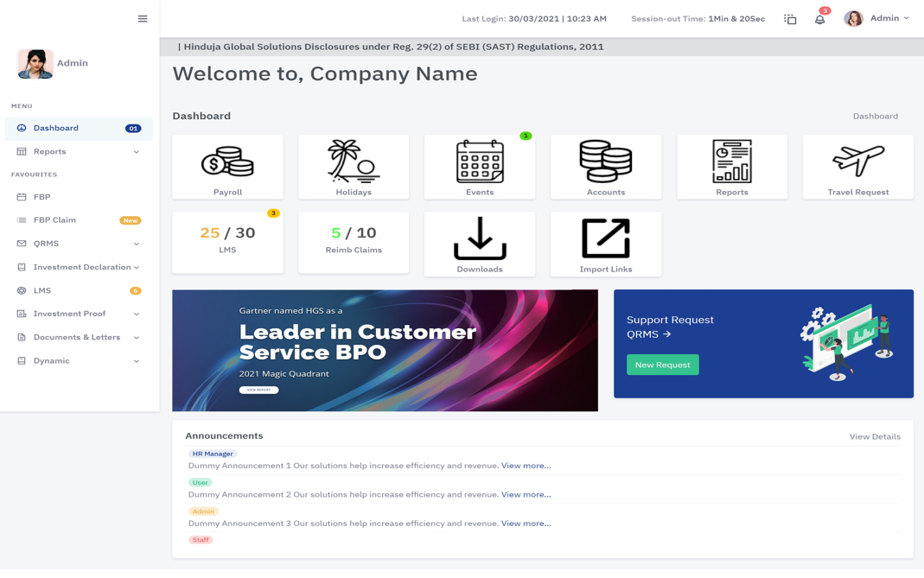The width and height of the screenshot is (924, 578).
Task: Toggle the sidebar with the hamburger icon
Action: pos(142,18)
